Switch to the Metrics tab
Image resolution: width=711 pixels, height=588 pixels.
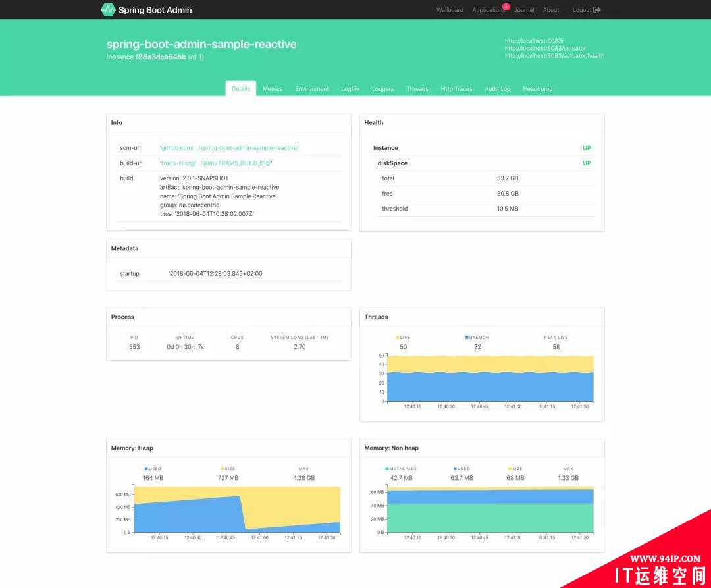pyautogui.click(x=273, y=88)
